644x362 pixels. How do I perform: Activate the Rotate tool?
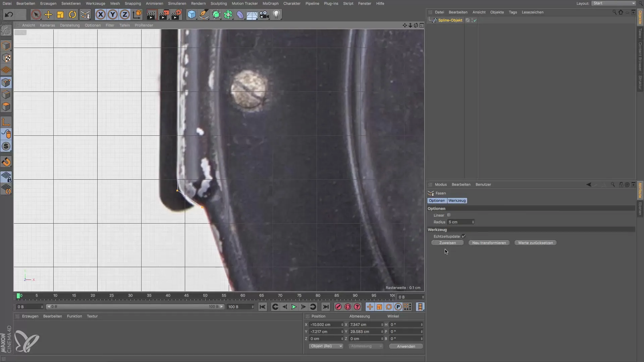pyautogui.click(x=72, y=14)
